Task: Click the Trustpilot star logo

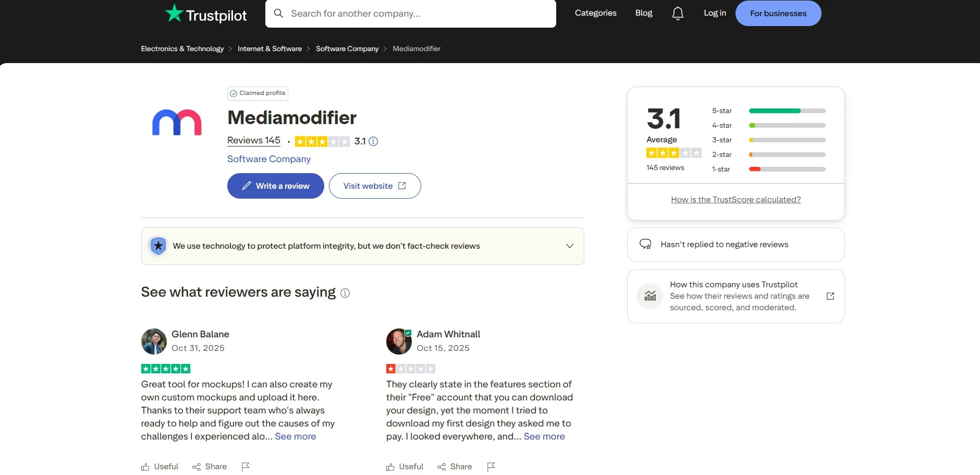Action: (173, 13)
